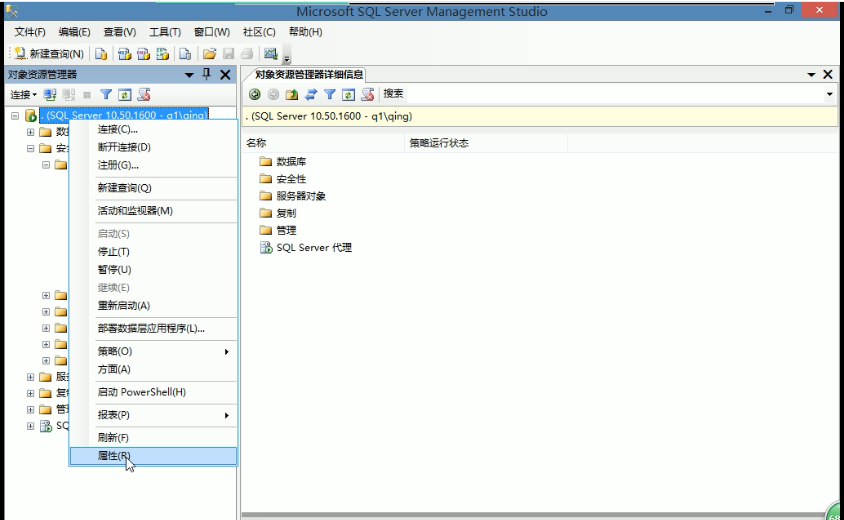Select the 对象资源管理器详细信息 tab
The width and height of the screenshot is (844, 520).
pyautogui.click(x=309, y=74)
